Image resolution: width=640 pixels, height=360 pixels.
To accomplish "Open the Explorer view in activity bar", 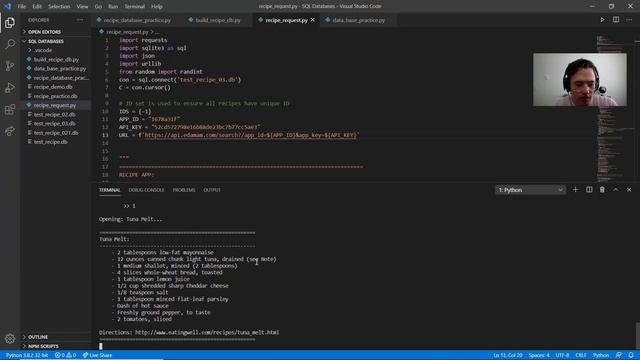I will [x=10, y=22].
